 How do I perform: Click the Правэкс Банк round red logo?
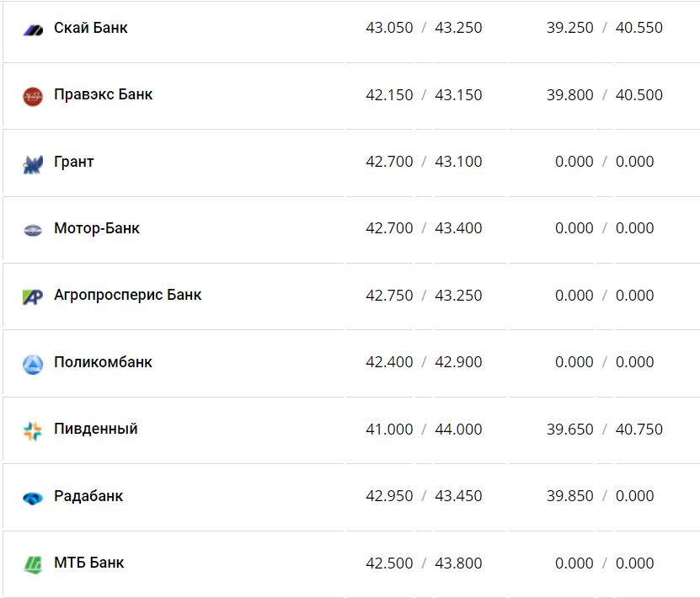(33, 96)
